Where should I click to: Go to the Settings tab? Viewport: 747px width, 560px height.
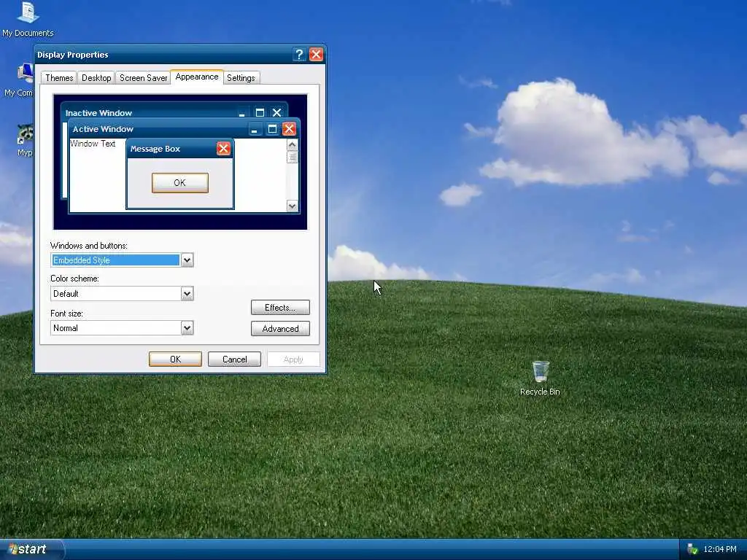pyautogui.click(x=241, y=77)
